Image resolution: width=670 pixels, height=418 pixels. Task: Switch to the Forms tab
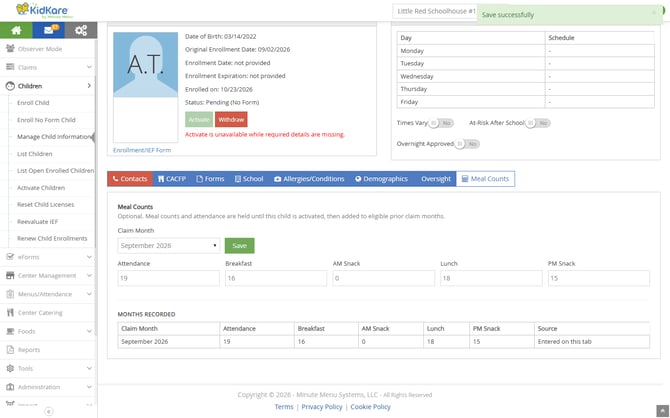(210, 179)
